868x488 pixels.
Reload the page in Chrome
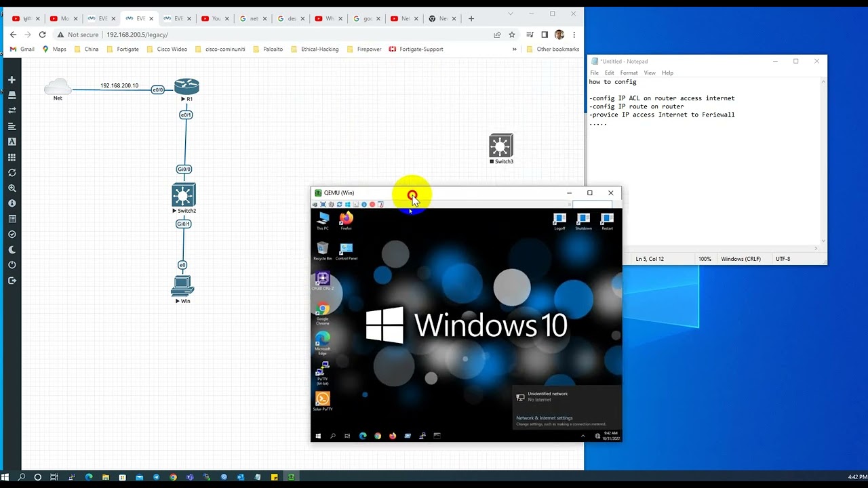42,35
